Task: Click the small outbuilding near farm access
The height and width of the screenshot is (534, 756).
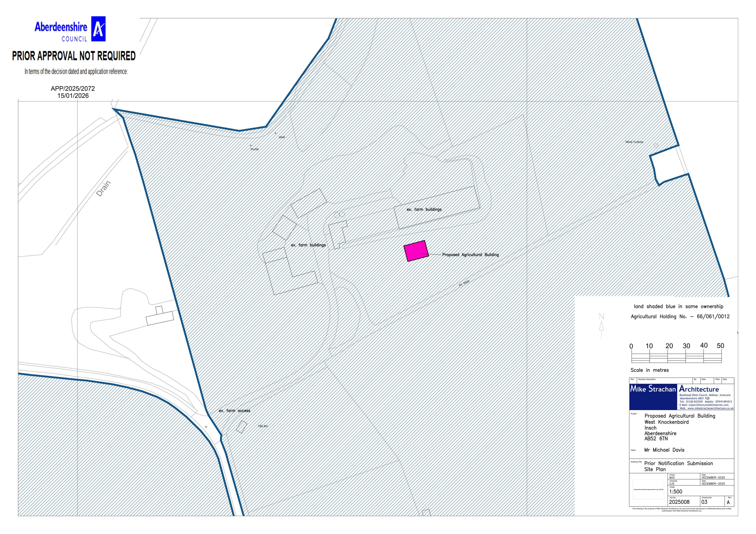Action: point(242,427)
